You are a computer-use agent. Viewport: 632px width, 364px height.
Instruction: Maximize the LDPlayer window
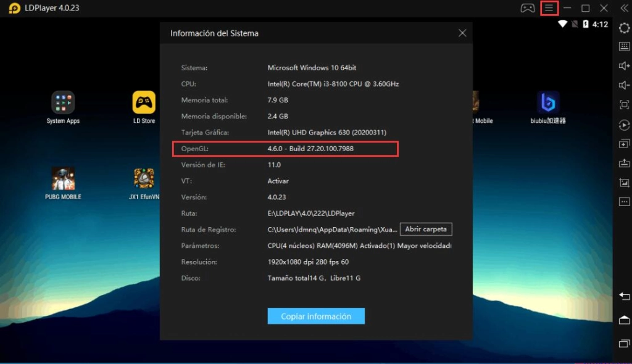(585, 7)
